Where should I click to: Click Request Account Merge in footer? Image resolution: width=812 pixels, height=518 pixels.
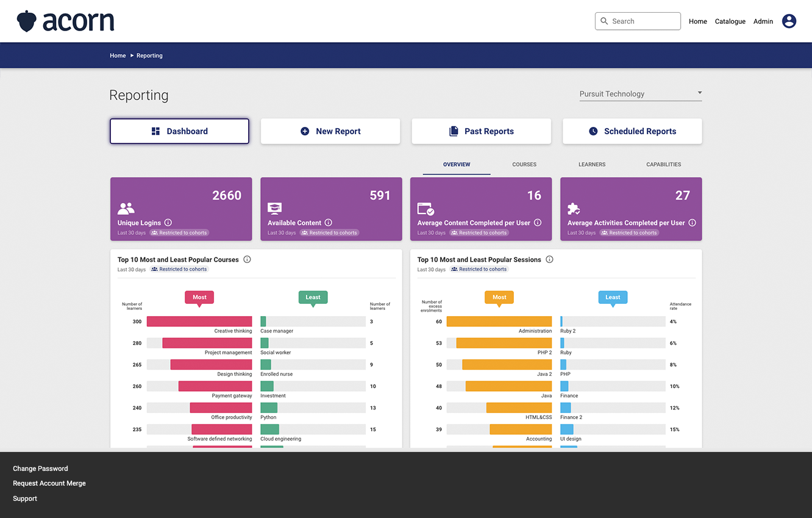[49, 483]
